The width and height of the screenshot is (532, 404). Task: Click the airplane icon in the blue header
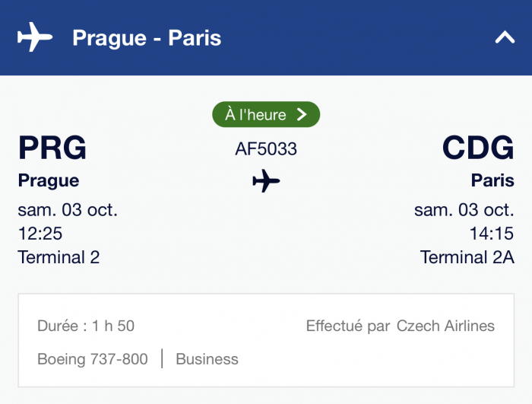point(35,37)
